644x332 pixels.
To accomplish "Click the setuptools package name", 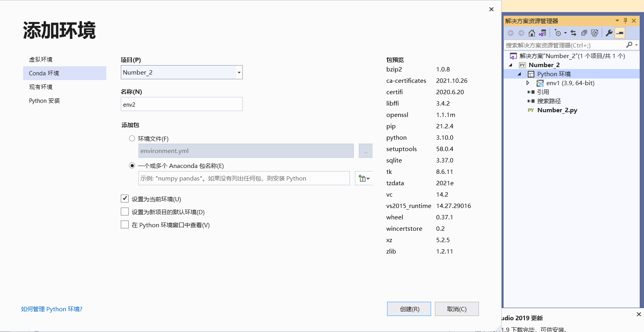I will 402,149.
